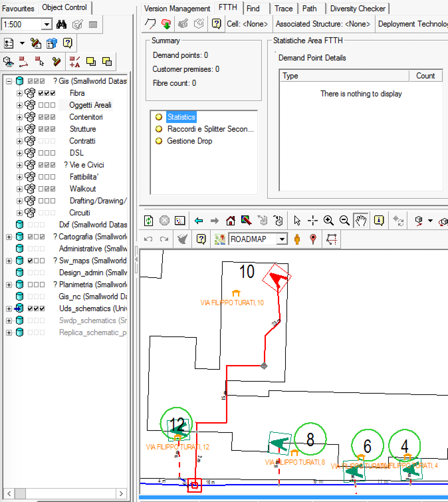Toggle first checkbox of Uds_schematics dataset
This screenshot has height=502, width=448.
(30, 309)
